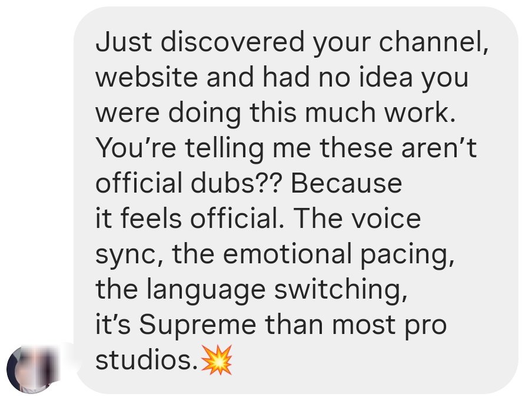
Task: Click the word "studios." on last line
Action: [147, 360]
